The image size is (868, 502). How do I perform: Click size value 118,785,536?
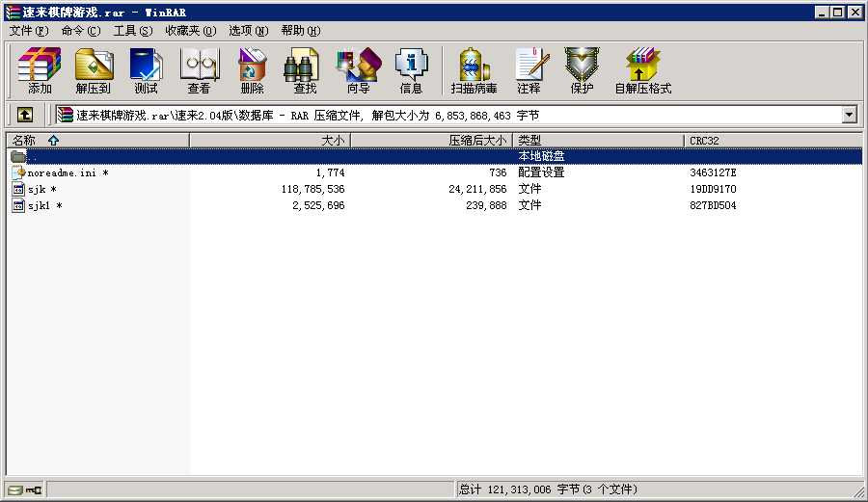[x=312, y=189]
